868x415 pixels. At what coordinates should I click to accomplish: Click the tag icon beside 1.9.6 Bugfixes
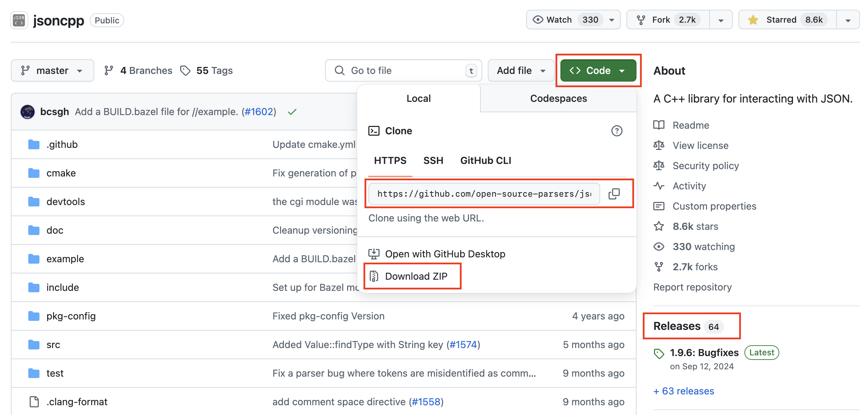tap(659, 353)
